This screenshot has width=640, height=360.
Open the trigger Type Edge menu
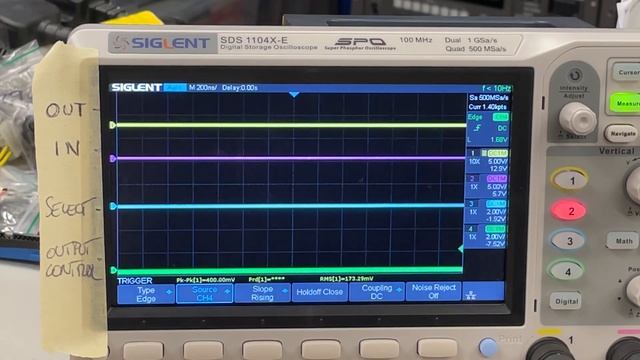146,294
